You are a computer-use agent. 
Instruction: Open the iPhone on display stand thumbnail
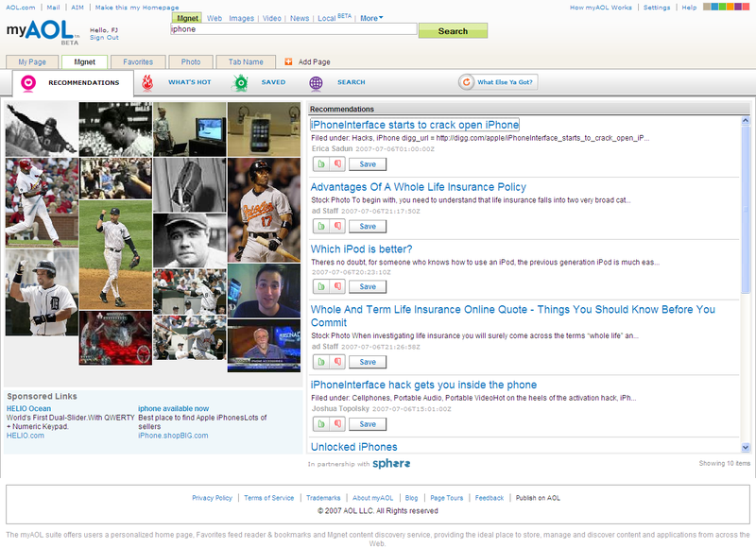[x=264, y=129]
